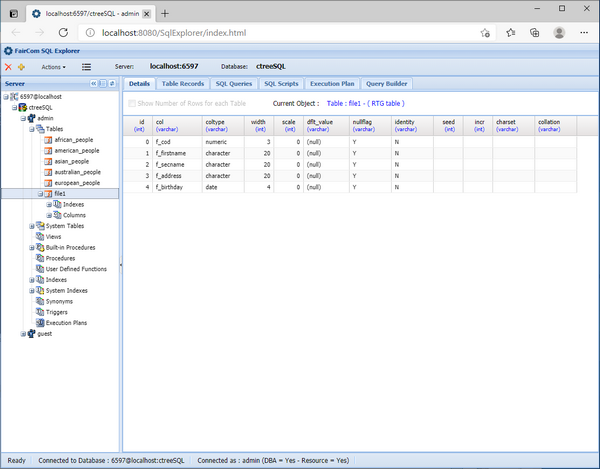
Task: Switch to the Table Records tab
Action: [x=183, y=84]
